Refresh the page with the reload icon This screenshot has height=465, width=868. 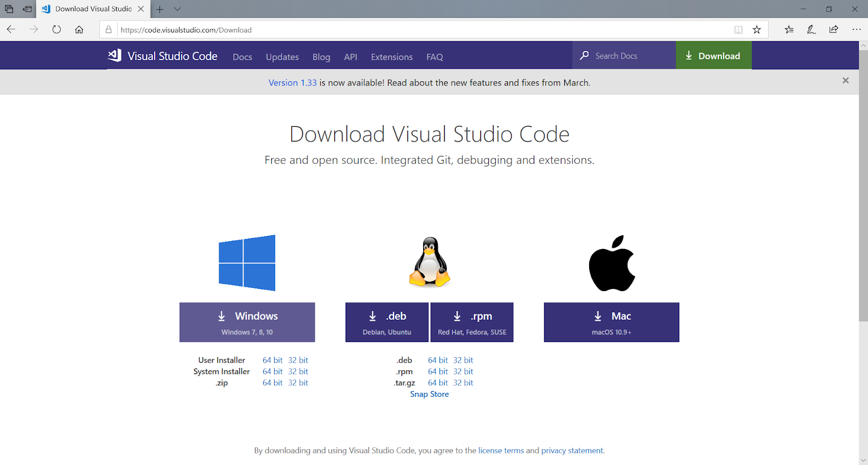pyautogui.click(x=56, y=29)
